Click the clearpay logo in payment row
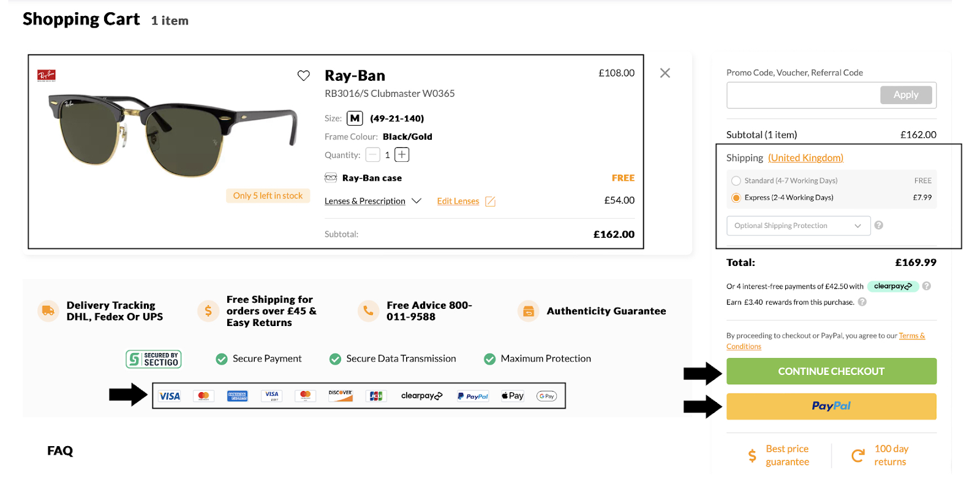The width and height of the screenshot is (980, 478). click(422, 396)
